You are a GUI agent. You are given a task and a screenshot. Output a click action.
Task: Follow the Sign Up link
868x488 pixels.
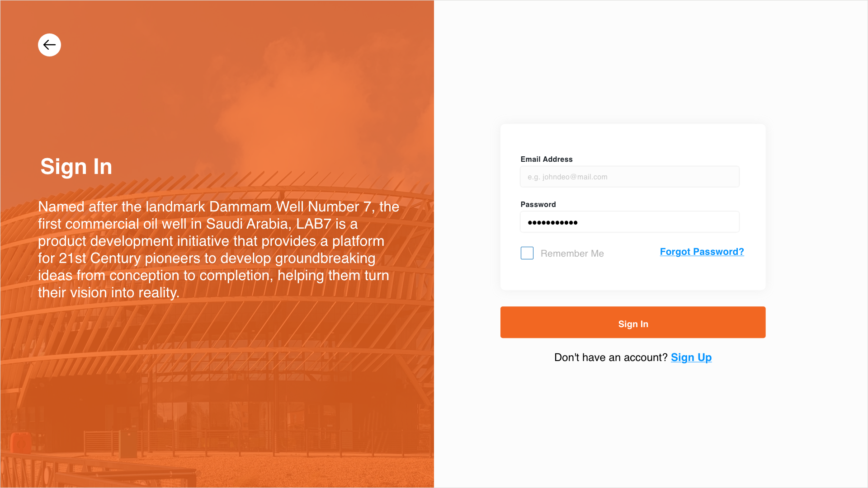click(x=691, y=357)
